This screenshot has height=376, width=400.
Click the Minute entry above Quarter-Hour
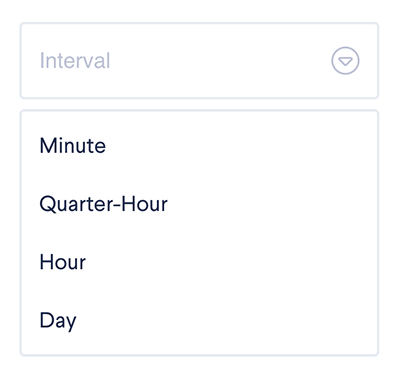[x=199, y=146]
